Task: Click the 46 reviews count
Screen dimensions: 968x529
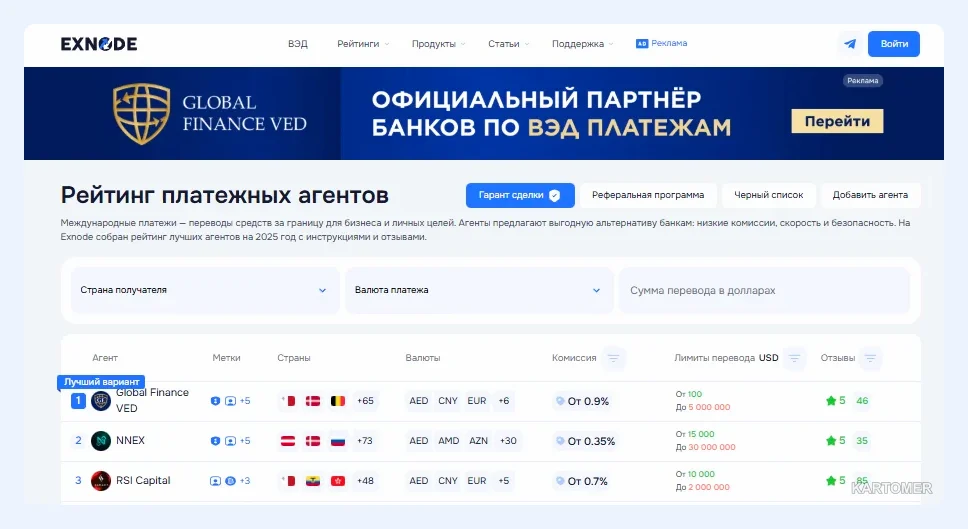Action: 862,401
